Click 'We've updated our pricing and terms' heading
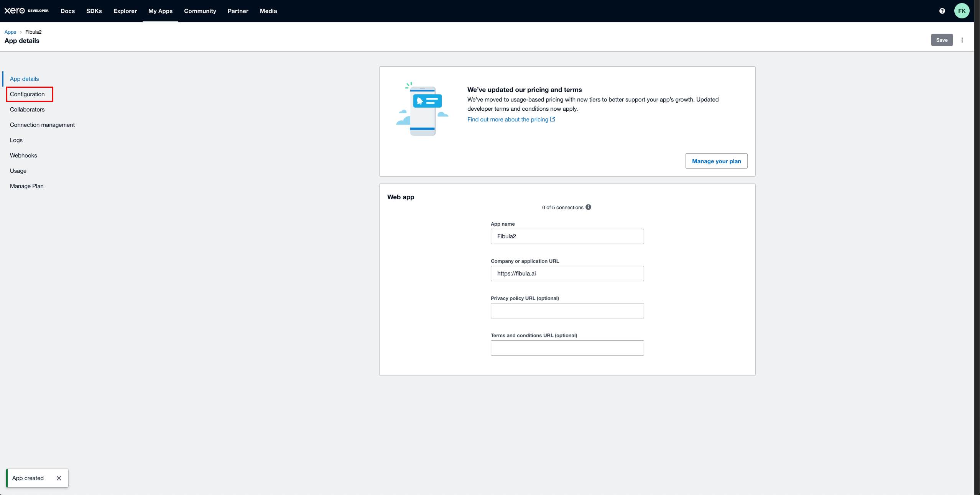This screenshot has width=980, height=495. click(525, 90)
